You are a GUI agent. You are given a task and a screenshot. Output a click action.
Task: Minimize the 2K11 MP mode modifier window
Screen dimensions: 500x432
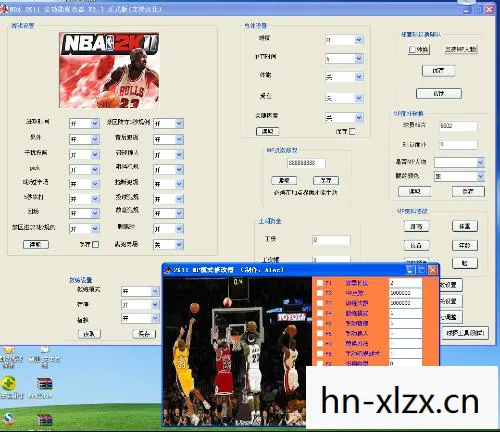point(410,270)
